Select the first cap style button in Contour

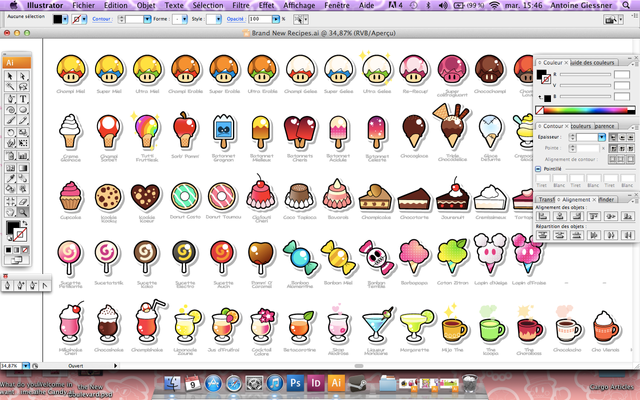coord(612,136)
